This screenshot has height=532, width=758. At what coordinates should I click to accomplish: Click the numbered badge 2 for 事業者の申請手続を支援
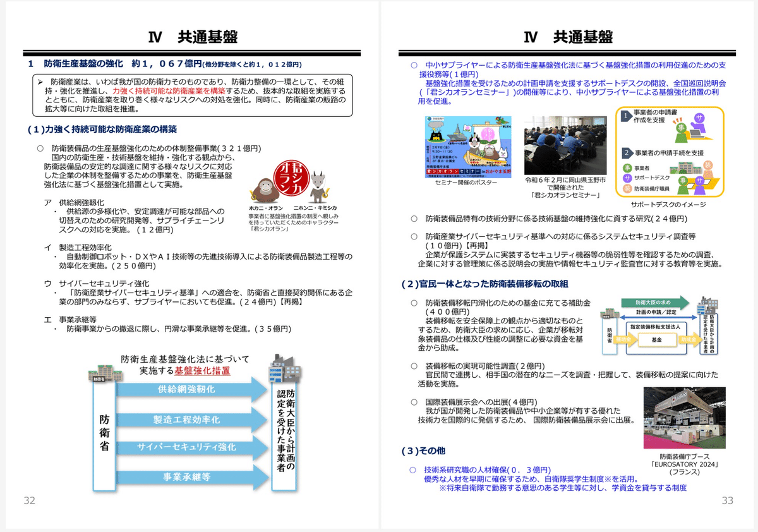point(626,152)
